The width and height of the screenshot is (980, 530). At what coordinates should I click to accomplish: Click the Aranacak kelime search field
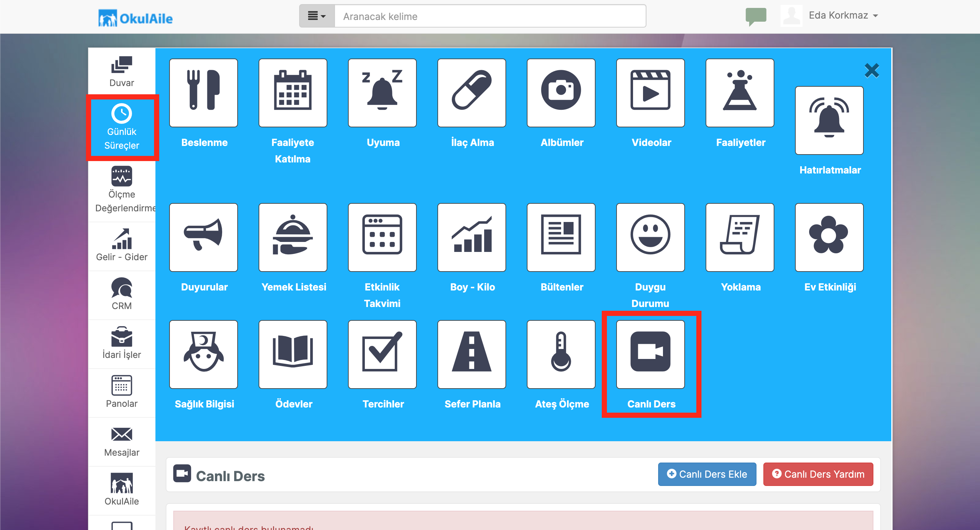(x=490, y=16)
